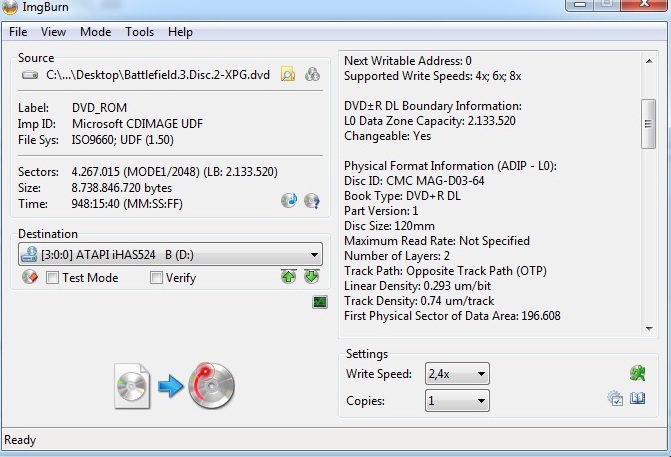Open the Tools menu
671x457 pixels.
[140, 32]
